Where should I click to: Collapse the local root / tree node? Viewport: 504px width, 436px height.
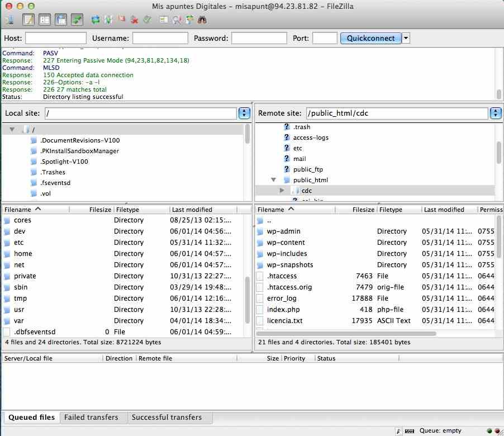(12, 130)
